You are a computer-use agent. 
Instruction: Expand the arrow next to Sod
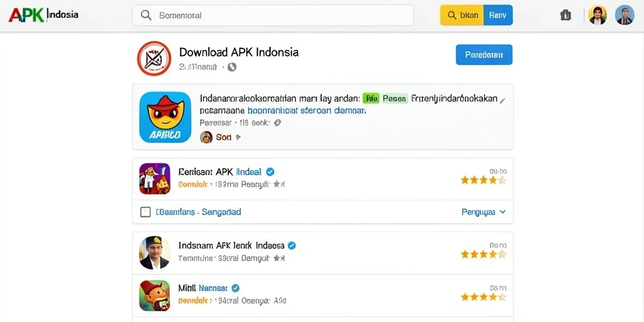(x=238, y=137)
